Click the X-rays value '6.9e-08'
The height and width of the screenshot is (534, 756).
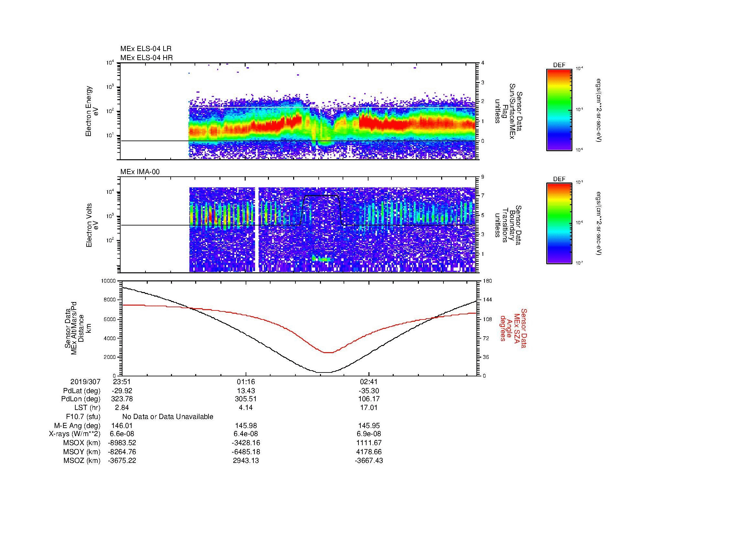[369, 434]
